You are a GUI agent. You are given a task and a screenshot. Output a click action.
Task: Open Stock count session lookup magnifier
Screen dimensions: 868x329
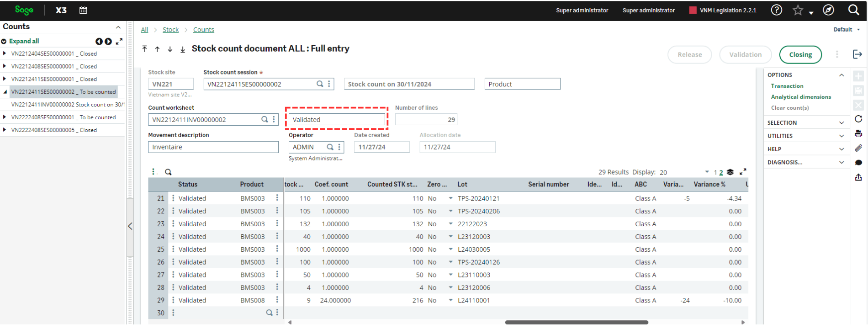pyautogui.click(x=320, y=84)
